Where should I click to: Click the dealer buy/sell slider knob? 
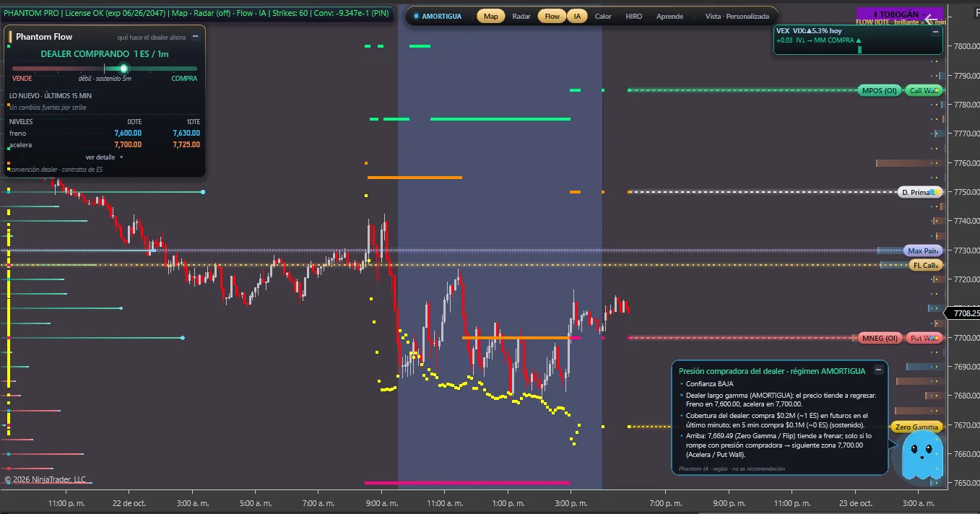point(123,69)
